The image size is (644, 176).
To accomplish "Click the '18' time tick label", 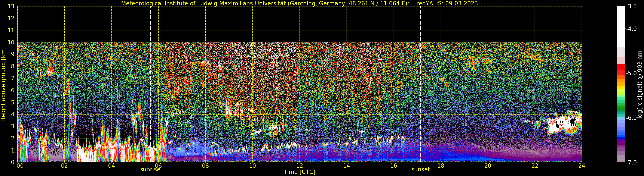I will coord(441,166).
